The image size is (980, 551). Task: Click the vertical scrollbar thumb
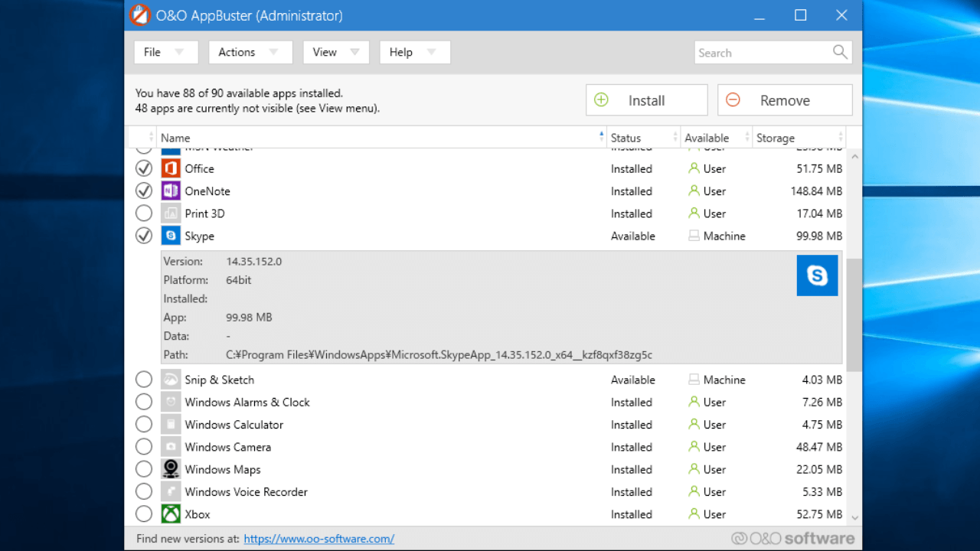coord(854,314)
